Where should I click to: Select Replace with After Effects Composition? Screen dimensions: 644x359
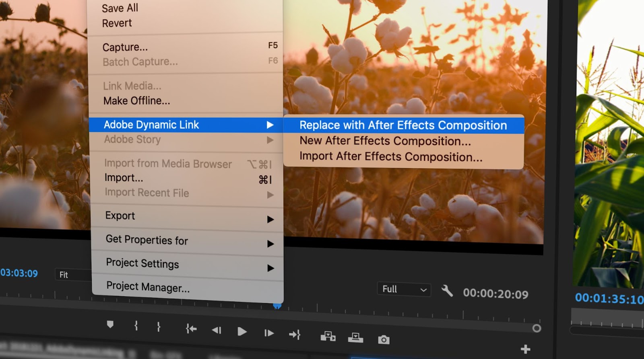click(x=403, y=125)
